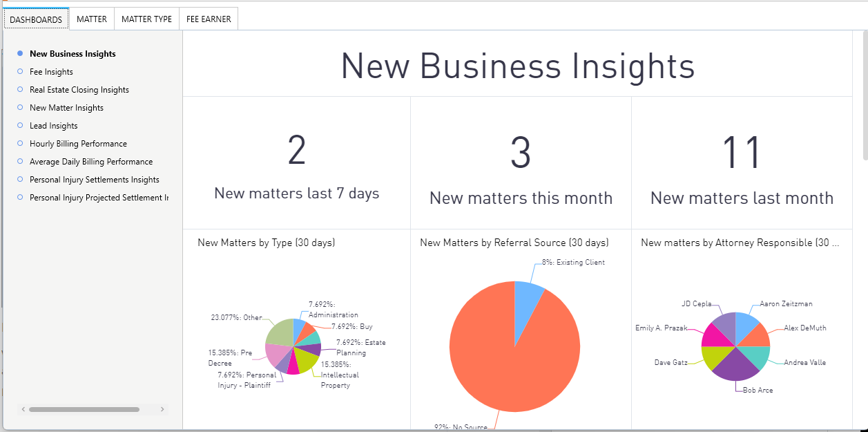The height and width of the screenshot is (432, 868).
Task: Open Hourly Billing Performance dashboard
Action: (x=78, y=144)
